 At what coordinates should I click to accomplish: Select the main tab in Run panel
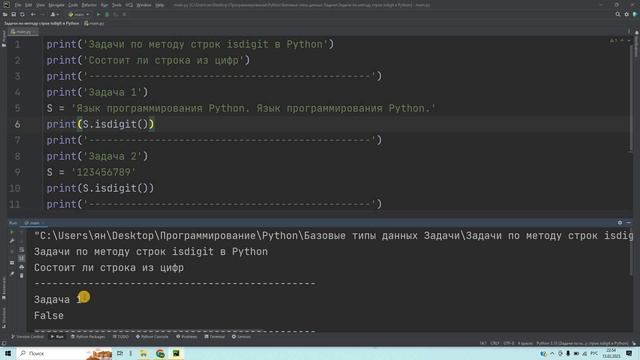tap(34, 223)
